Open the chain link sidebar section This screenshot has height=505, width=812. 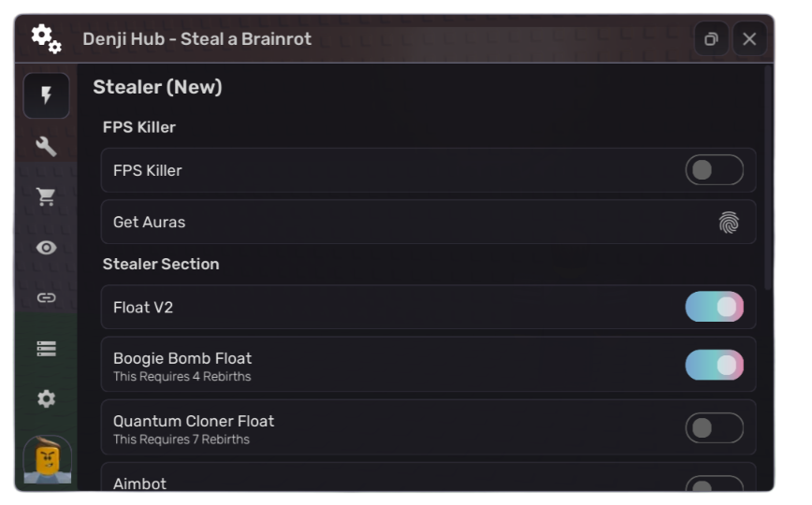tap(46, 297)
